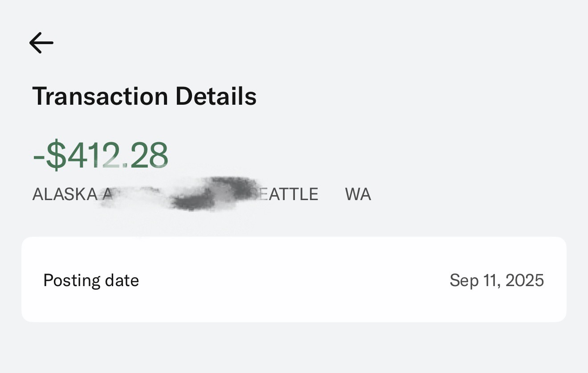Click the Transaction Details heading
The width and height of the screenshot is (588, 373).
point(144,96)
